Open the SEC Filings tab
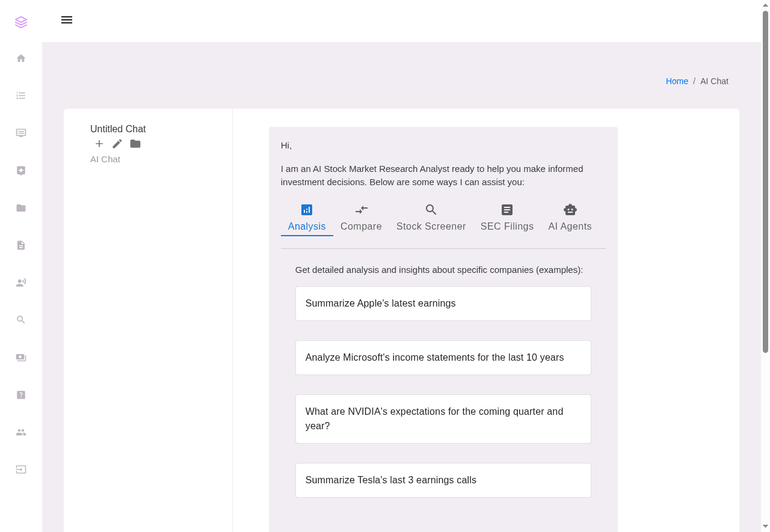770x532 pixels. pyautogui.click(x=507, y=218)
